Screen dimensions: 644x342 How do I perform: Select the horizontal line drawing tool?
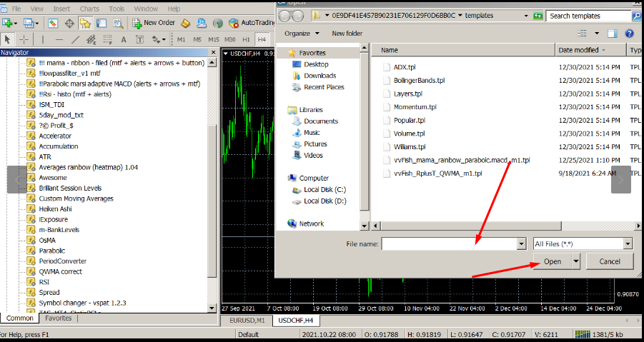[59, 39]
